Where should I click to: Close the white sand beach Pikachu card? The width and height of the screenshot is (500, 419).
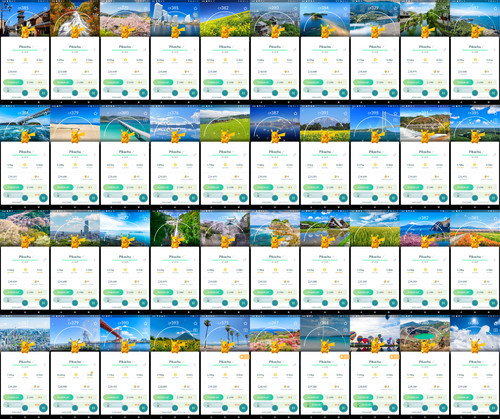75,198
